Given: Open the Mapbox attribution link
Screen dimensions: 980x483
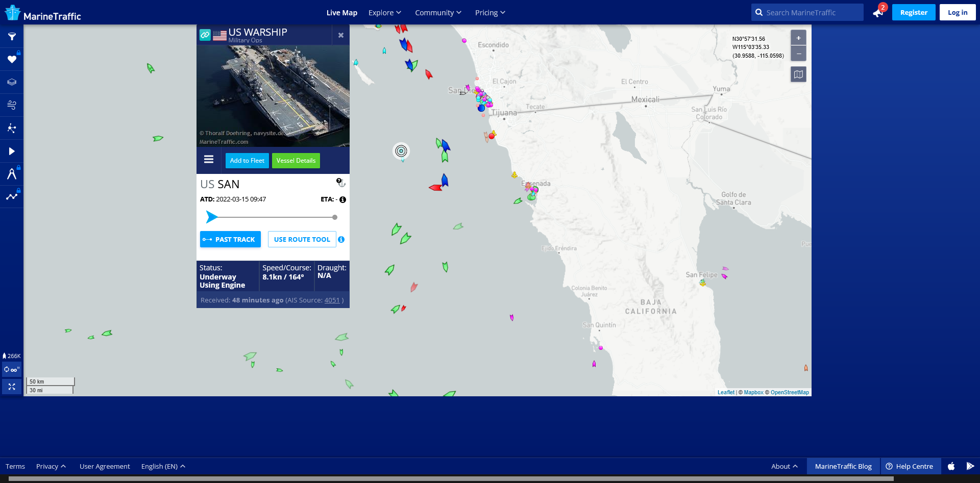Looking at the screenshot, I should point(753,393).
